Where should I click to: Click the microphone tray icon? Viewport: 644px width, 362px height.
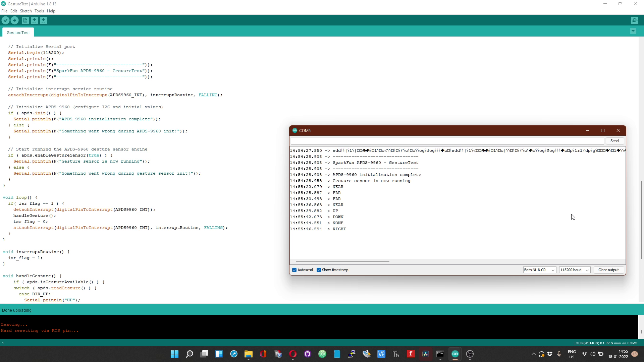[x=559, y=354]
